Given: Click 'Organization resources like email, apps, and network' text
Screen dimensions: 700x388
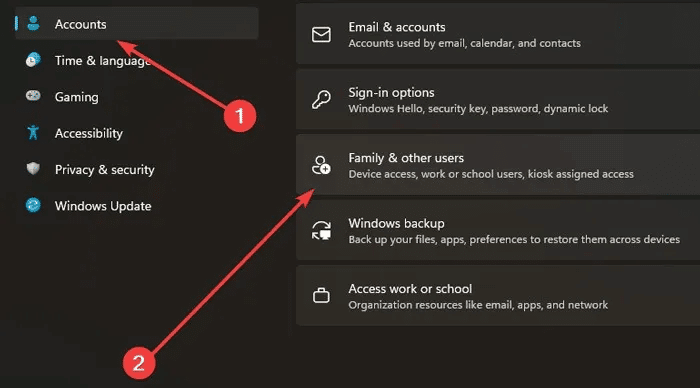Looking at the screenshot, I should click(x=478, y=305).
